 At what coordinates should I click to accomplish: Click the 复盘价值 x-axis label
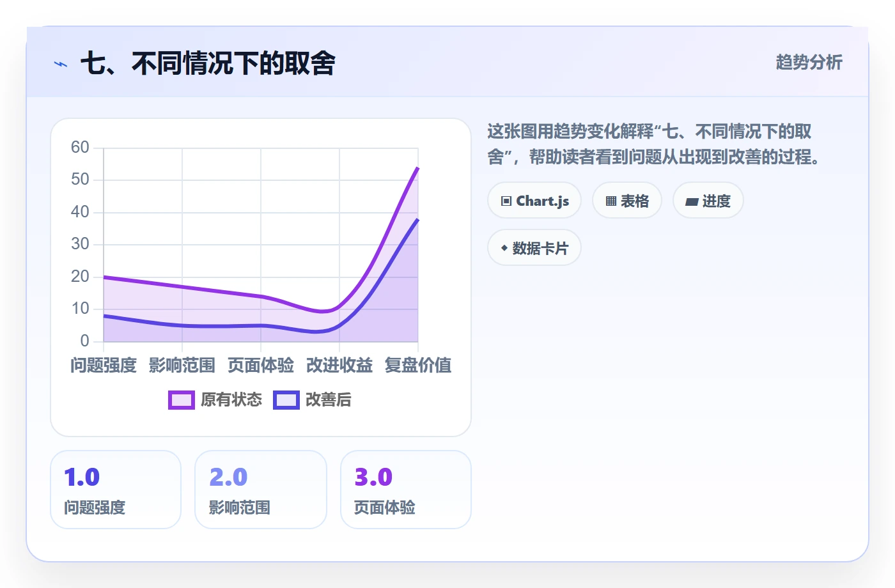(418, 366)
